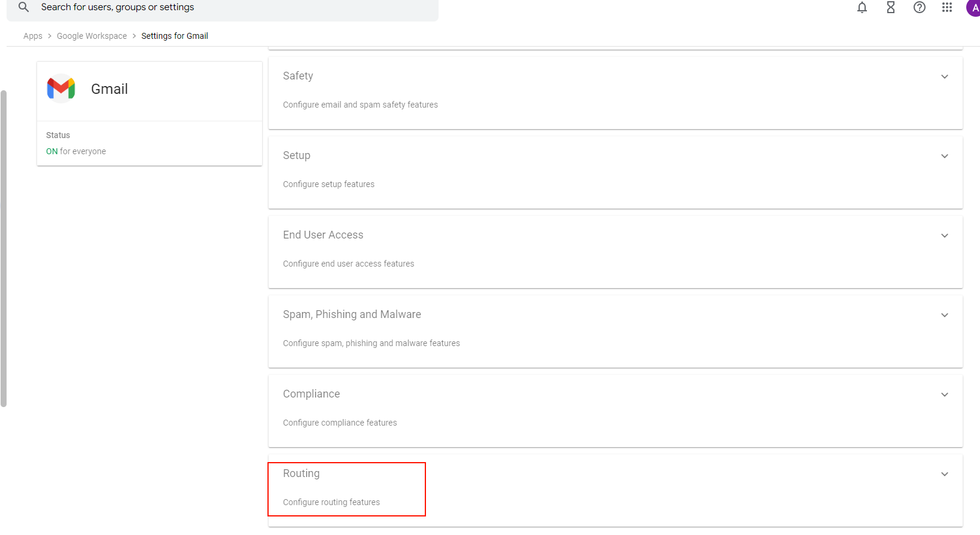This screenshot has height=535, width=980.
Task: Open the Google apps grid launcher
Action: click(946, 8)
